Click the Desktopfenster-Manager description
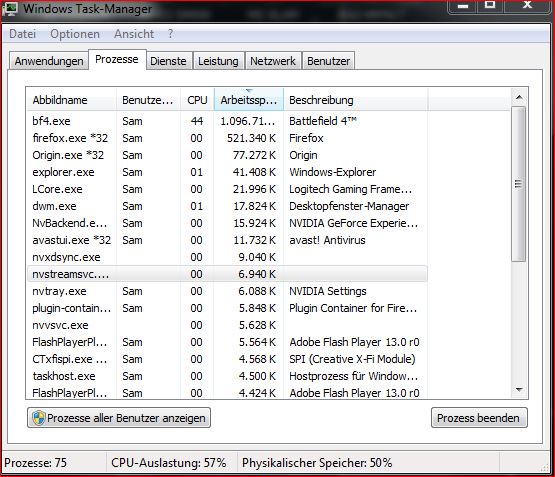 pyautogui.click(x=349, y=206)
